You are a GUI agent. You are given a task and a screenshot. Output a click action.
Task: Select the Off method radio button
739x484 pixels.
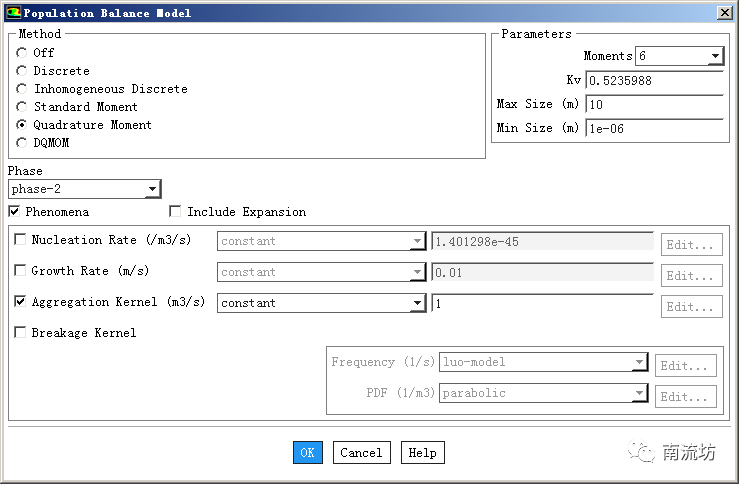coord(22,53)
